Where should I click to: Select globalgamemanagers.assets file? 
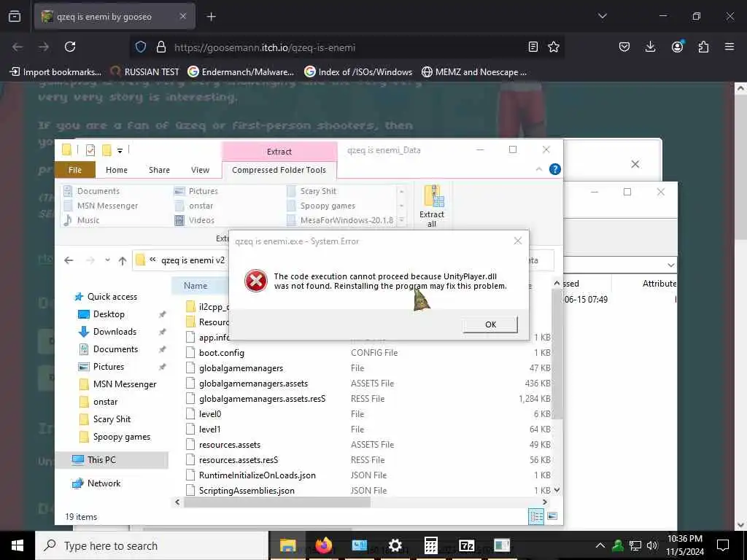[253, 384]
